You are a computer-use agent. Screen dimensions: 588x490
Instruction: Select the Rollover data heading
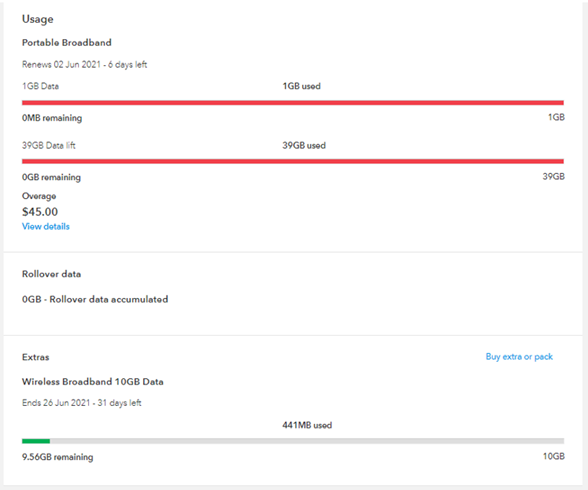(51, 274)
